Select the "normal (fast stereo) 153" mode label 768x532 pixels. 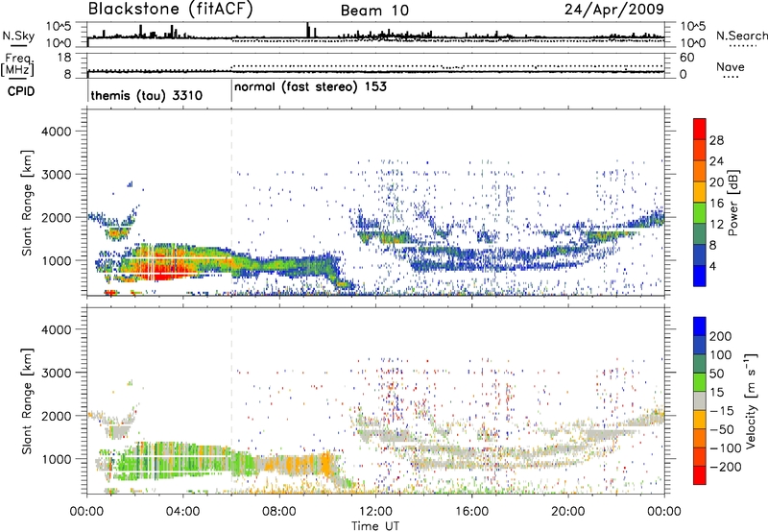point(310,87)
